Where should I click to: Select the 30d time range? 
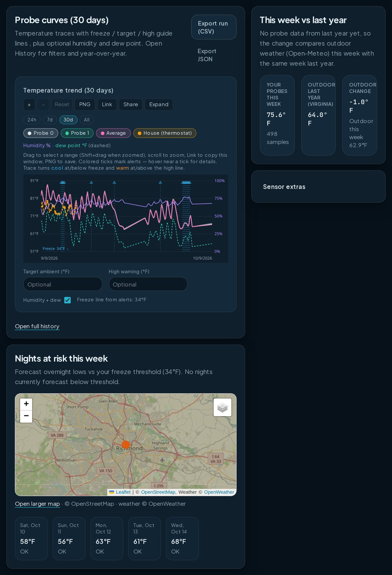pyautogui.click(x=68, y=120)
